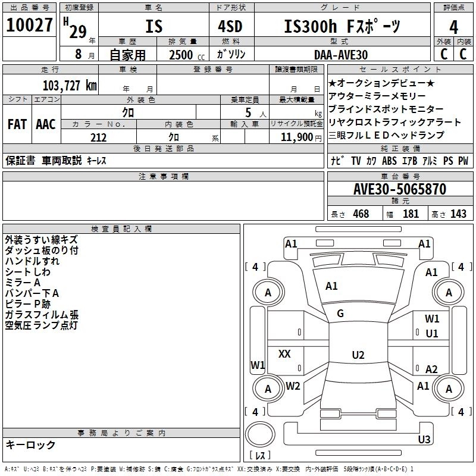Click the レス bracket label below the diagram
The width and height of the screenshot is (476, 476).
point(259,456)
